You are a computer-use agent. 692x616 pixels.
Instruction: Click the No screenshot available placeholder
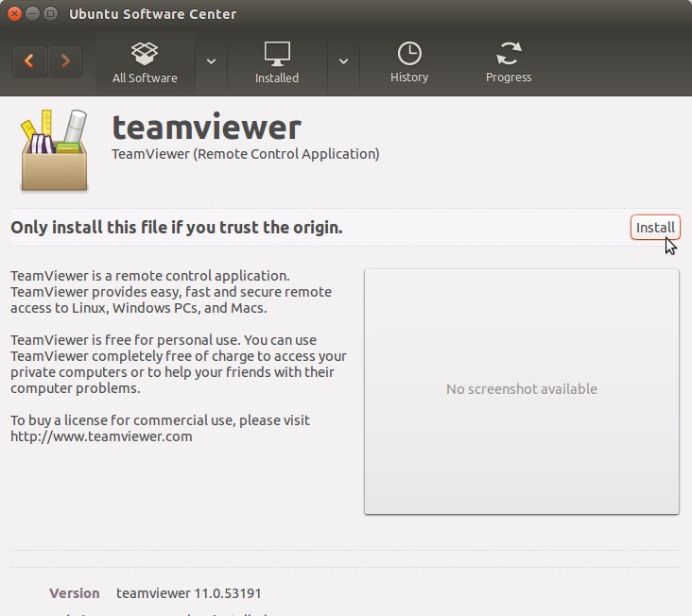521,391
